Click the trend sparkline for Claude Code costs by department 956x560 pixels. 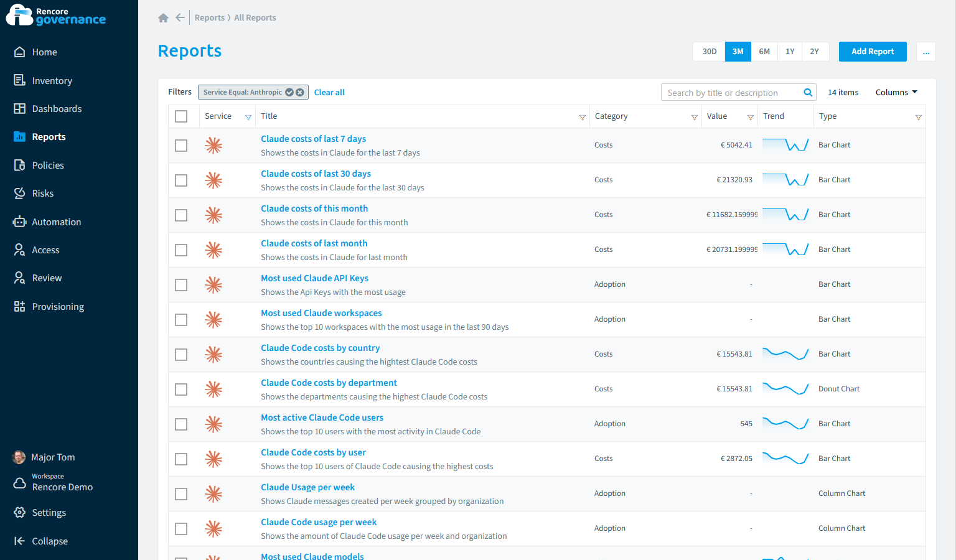(x=785, y=389)
